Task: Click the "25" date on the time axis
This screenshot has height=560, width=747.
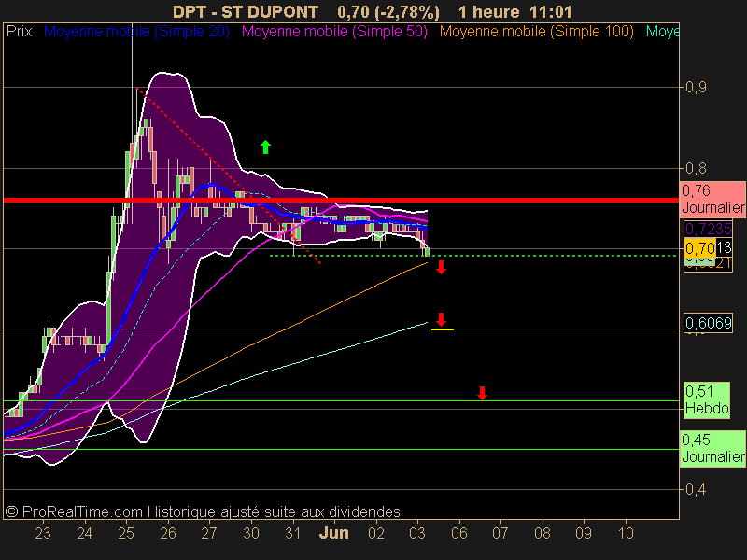Action: [x=126, y=533]
